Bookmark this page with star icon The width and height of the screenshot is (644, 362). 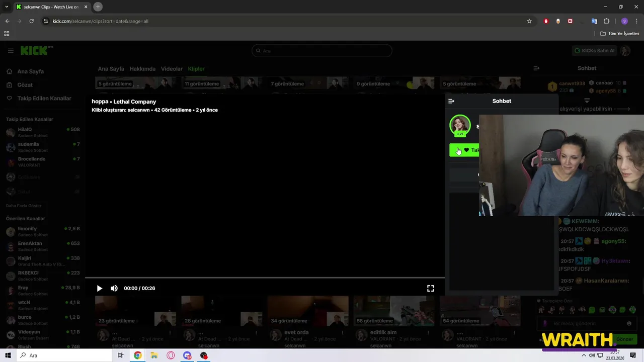click(529, 21)
